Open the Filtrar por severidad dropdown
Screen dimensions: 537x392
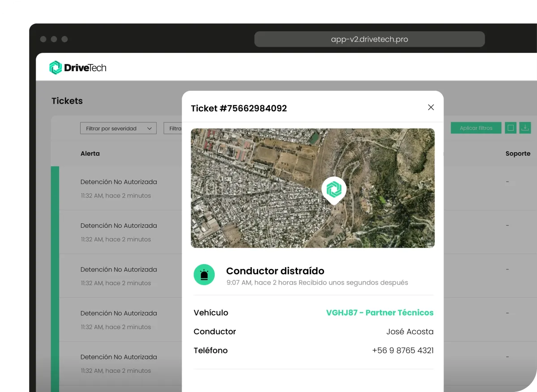pos(119,128)
